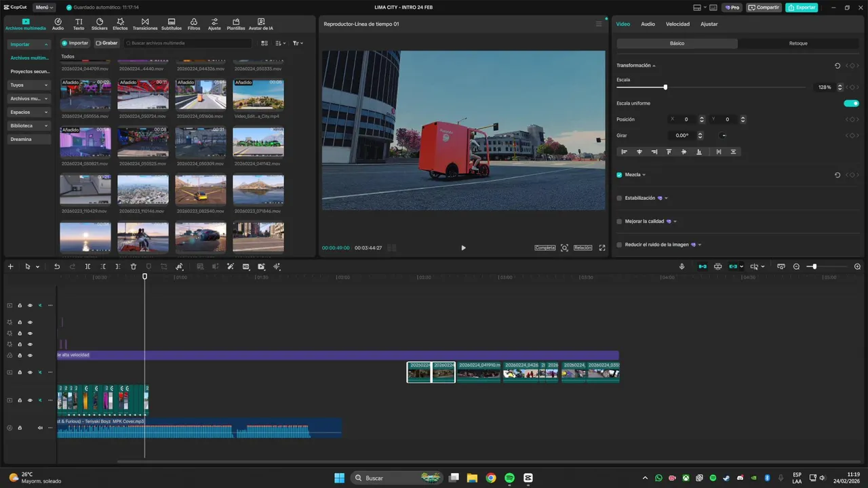Enable the Estabilización checkbox

click(x=619, y=199)
